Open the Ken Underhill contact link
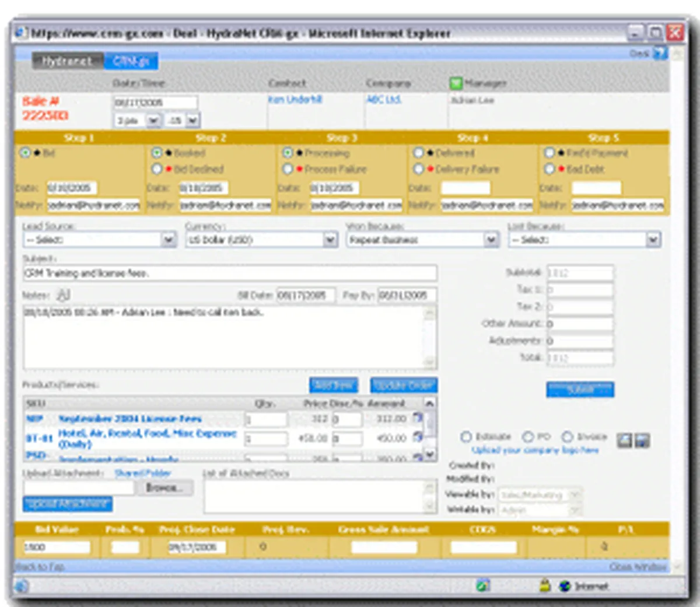700x607 pixels. [295, 100]
